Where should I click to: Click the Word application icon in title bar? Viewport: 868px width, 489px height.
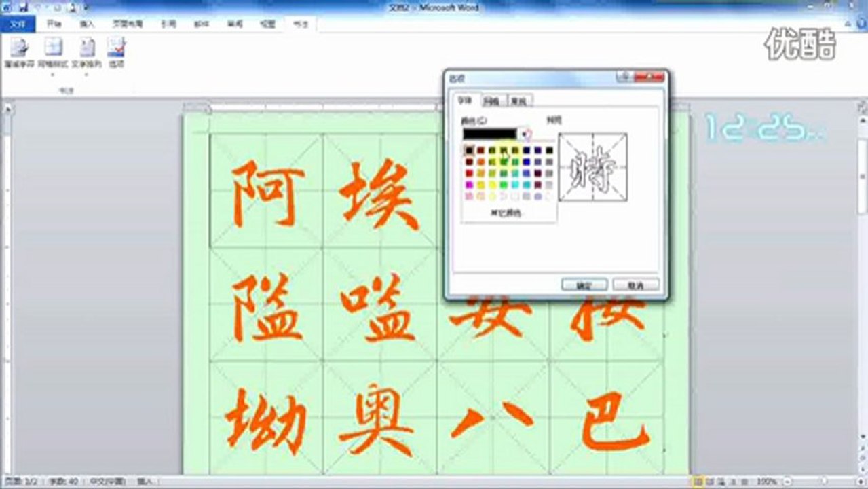click(7, 7)
